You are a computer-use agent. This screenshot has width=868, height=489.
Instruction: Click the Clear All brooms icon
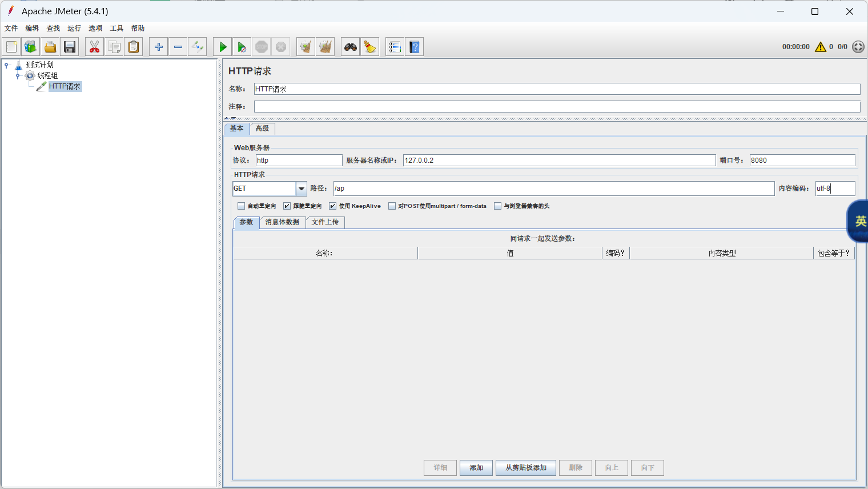click(325, 47)
